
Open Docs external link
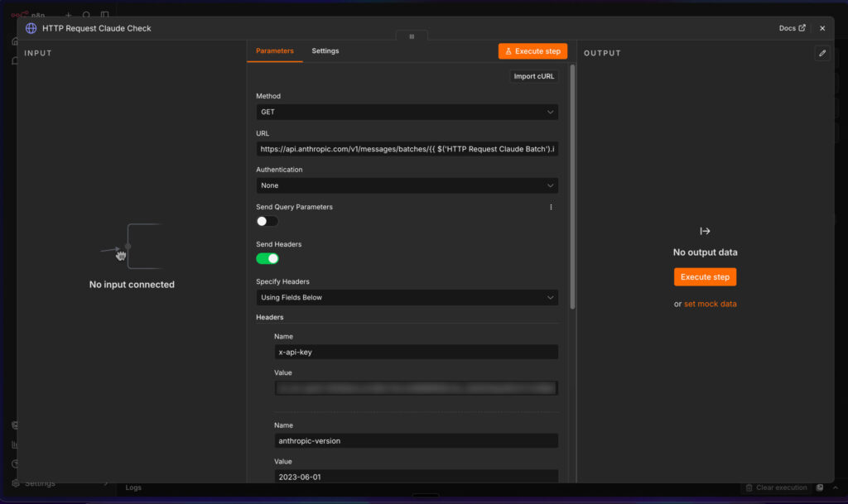[792, 28]
